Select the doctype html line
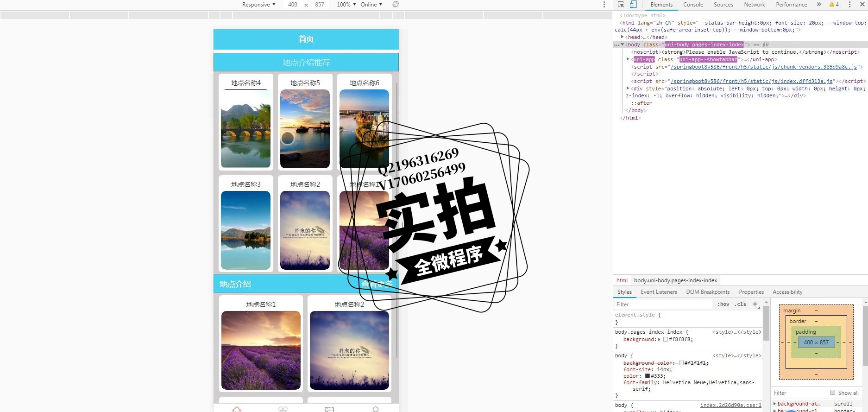Image resolution: width=868 pixels, height=412 pixels. coord(642,15)
